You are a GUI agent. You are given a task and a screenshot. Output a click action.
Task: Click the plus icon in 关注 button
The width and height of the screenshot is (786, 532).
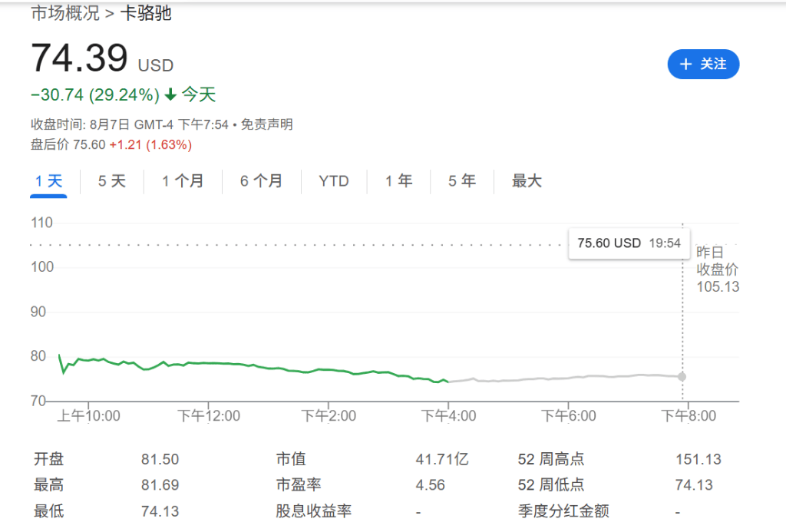[685, 64]
